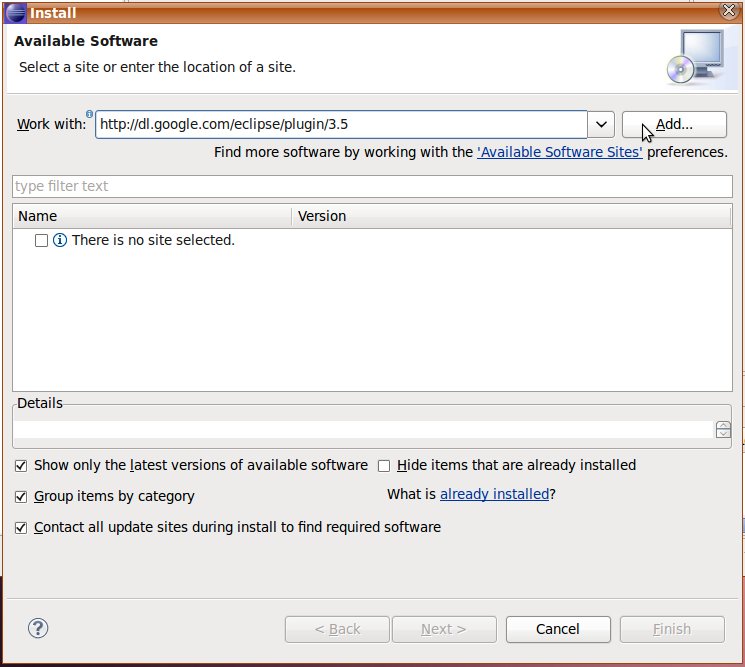Click the computer and CD install image

pyautogui.click(x=692, y=57)
